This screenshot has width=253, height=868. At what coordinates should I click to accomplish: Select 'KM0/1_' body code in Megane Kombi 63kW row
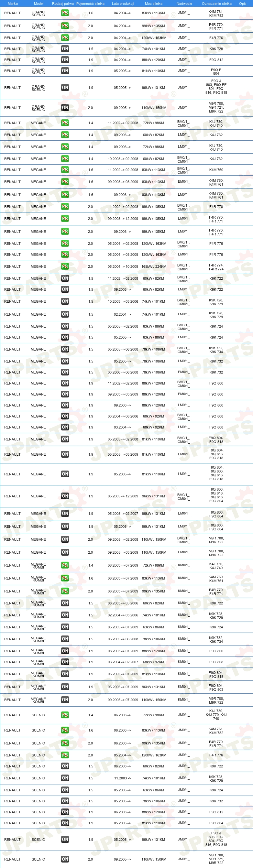[x=183, y=627]
